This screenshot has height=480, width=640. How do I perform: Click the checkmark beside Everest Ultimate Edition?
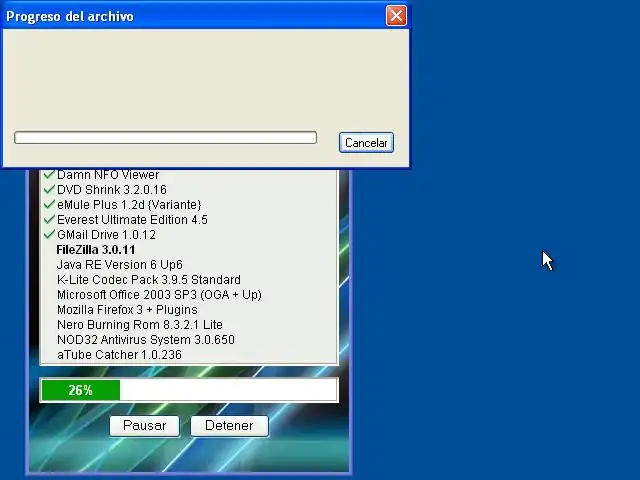tap(49, 219)
